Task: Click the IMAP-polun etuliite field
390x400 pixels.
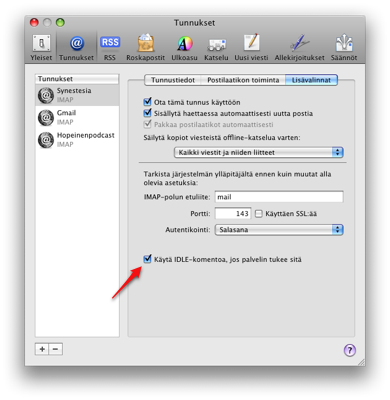Action: click(279, 197)
